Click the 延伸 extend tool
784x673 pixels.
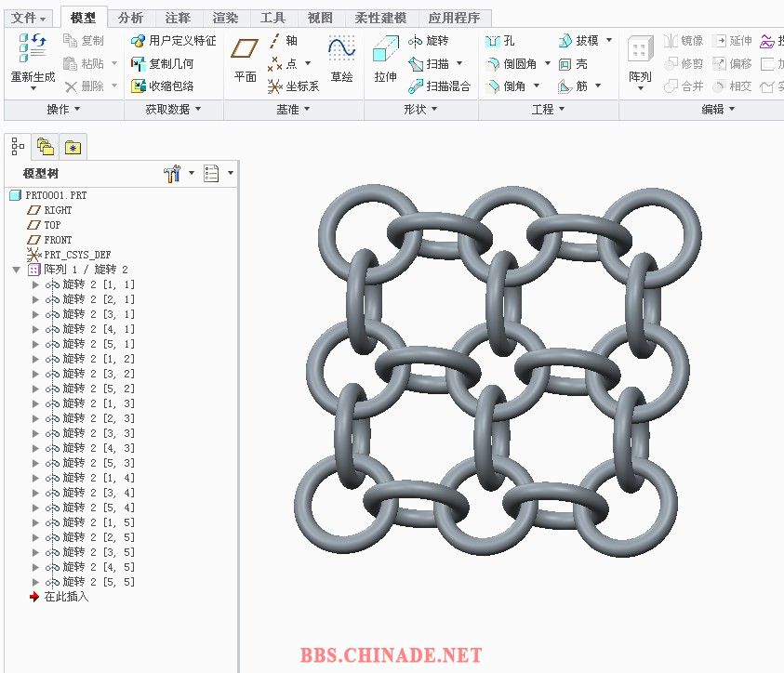[732, 41]
